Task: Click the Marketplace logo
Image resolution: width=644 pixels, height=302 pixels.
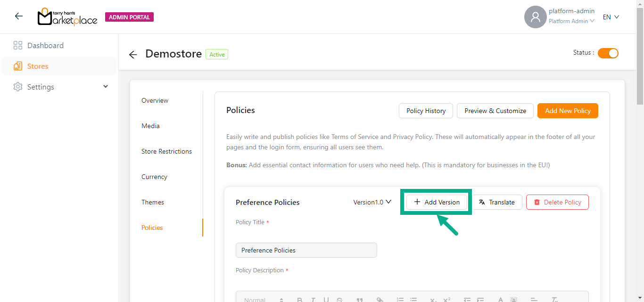Action: click(x=67, y=17)
